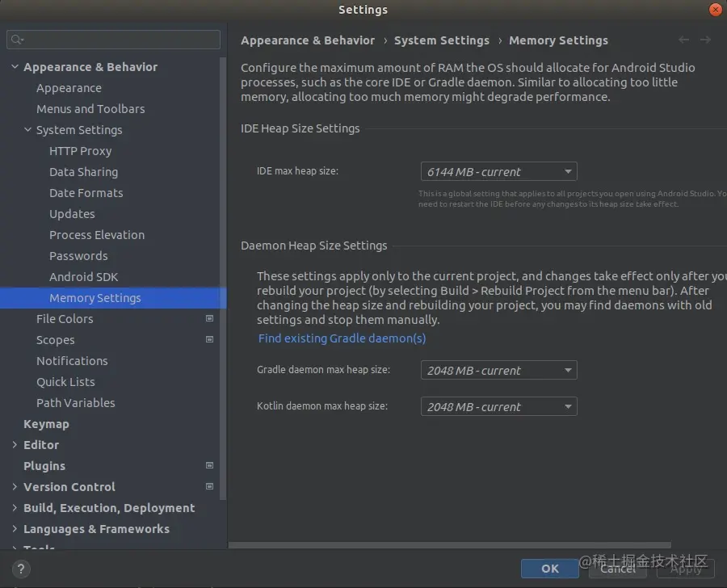
Task: Go forward with the right arrow icon
Action: [705, 40]
